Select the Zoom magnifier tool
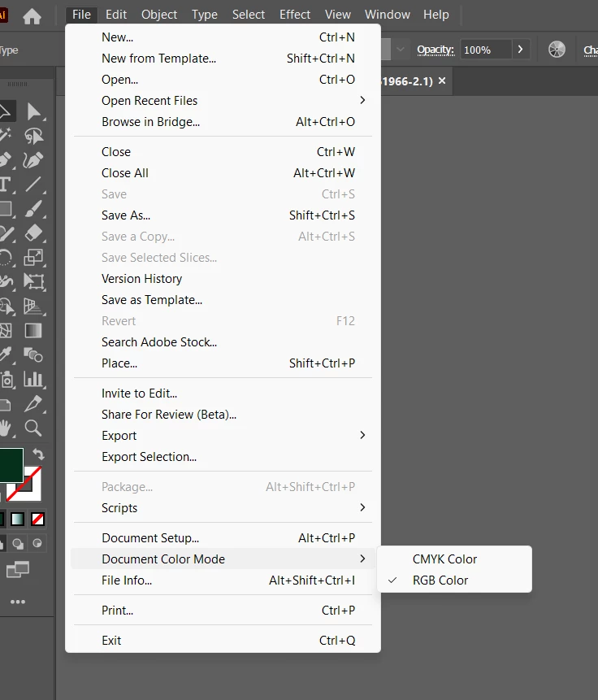This screenshot has width=598, height=700. 33,428
